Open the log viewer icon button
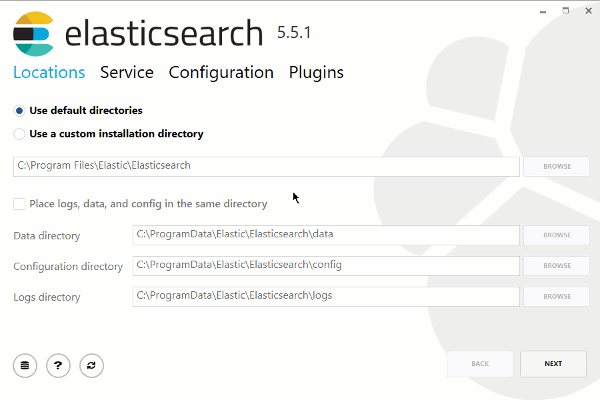600x400 pixels. tap(25, 365)
